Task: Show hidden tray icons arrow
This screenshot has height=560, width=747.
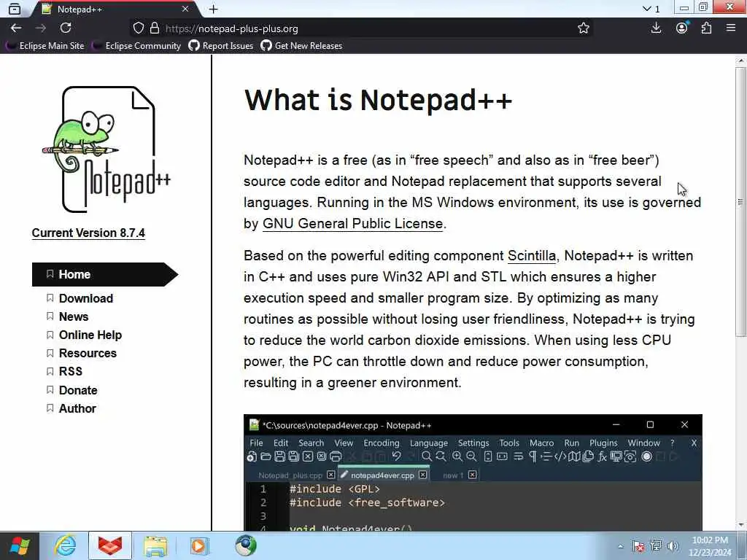Action: point(620,546)
